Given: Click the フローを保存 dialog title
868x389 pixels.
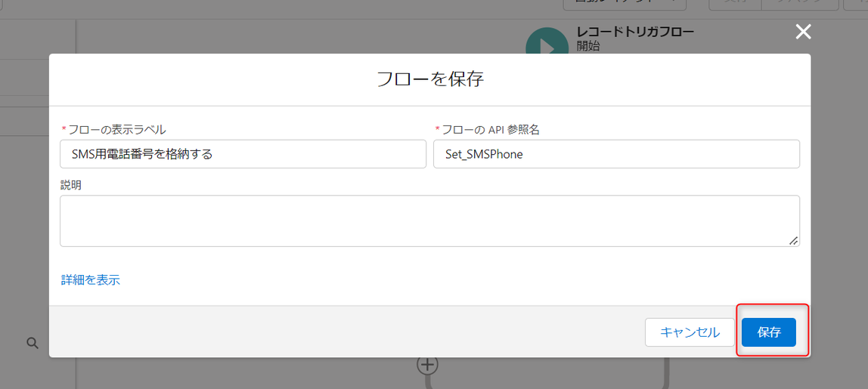Looking at the screenshot, I should [x=430, y=79].
